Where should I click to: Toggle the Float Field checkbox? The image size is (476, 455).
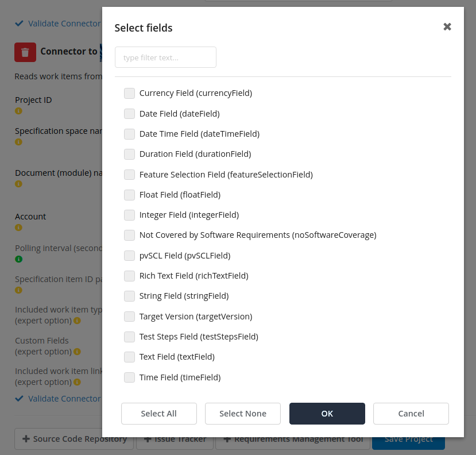[129, 195]
